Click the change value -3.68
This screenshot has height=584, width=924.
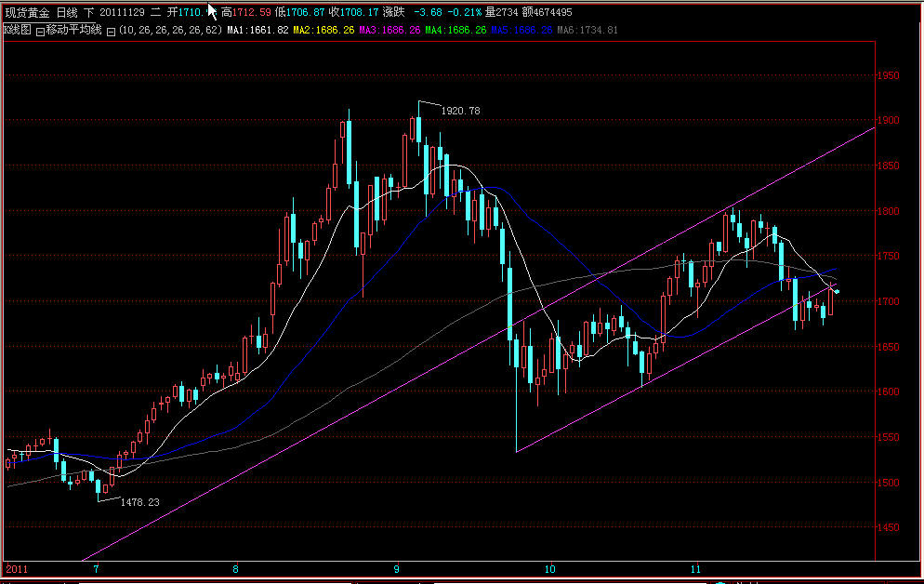(428, 12)
